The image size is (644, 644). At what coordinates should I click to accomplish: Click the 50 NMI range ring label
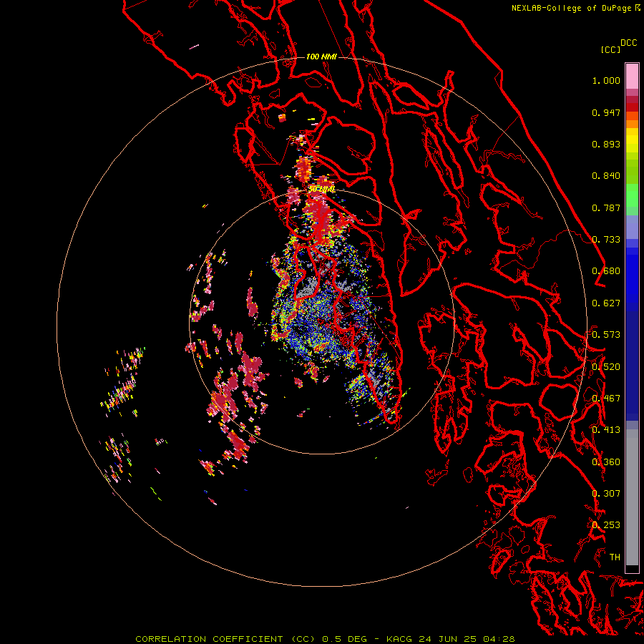321,190
